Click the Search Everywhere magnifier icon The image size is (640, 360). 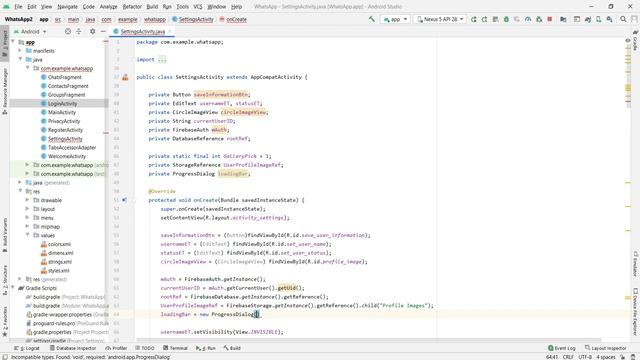click(623, 19)
